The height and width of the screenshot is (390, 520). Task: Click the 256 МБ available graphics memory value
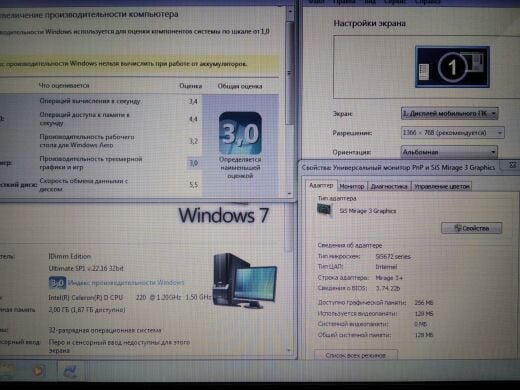(424, 303)
